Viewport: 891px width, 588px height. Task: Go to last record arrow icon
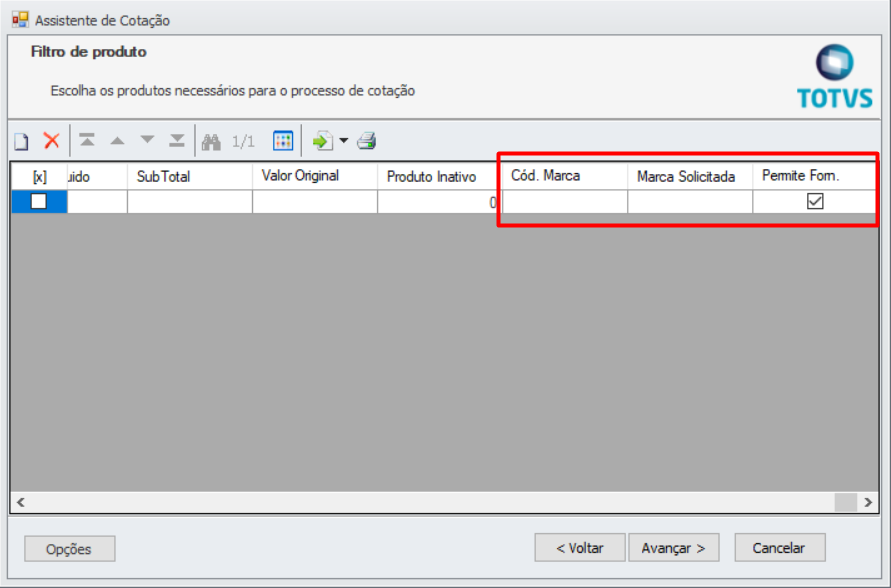[177, 140]
